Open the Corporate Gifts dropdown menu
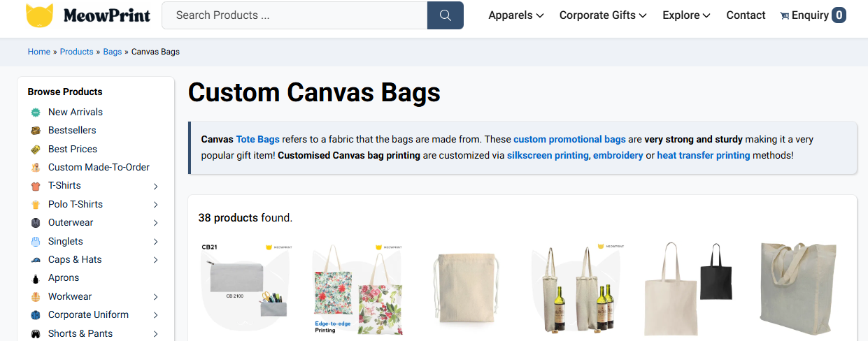This screenshot has width=868, height=341. 602,15
